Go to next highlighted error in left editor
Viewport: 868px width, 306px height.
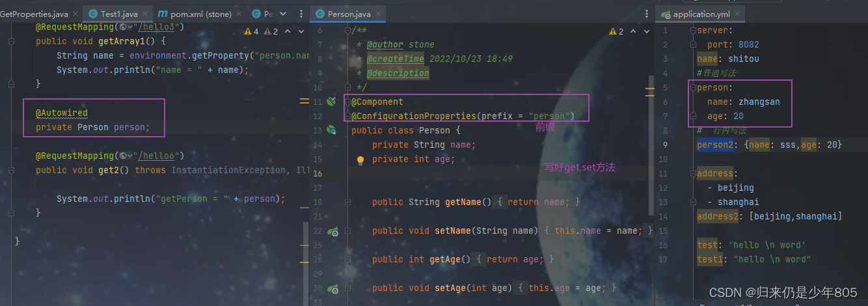pyautogui.click(x=300, y=31)
